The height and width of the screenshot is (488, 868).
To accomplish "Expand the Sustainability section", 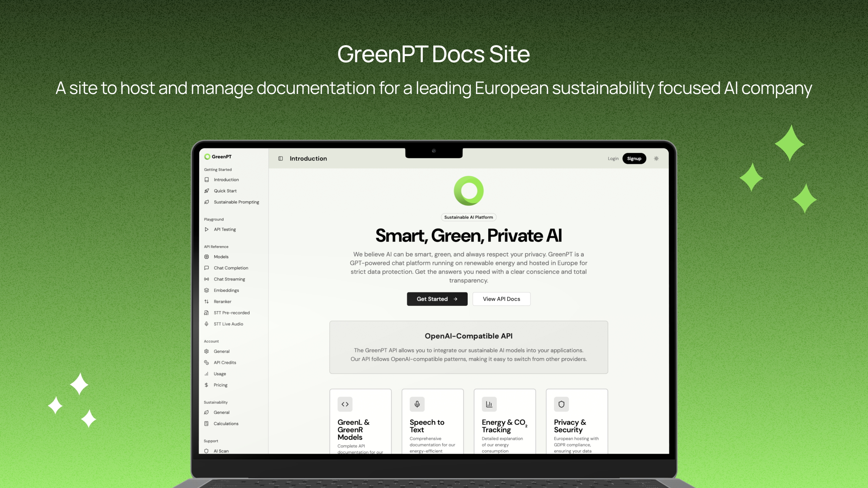I will (216, 402).
